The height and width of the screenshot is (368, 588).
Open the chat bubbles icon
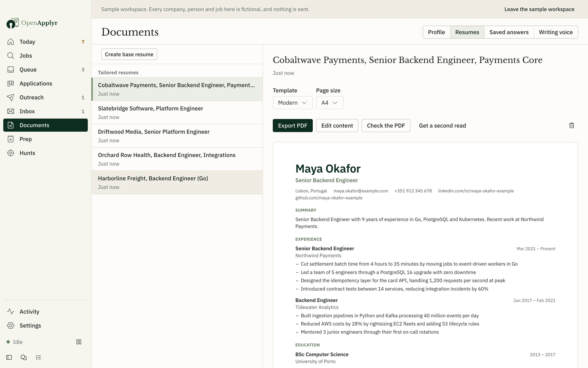(x=23, y=357)
